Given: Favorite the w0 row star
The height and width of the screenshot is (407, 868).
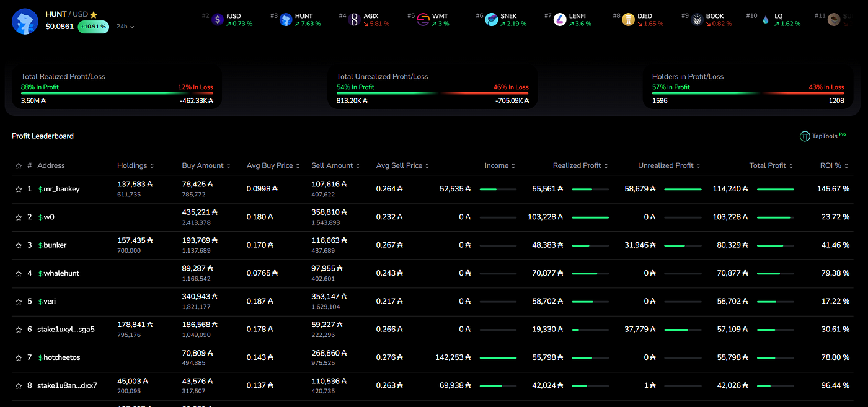Looking at the screenshot, I should pos(19,217).
